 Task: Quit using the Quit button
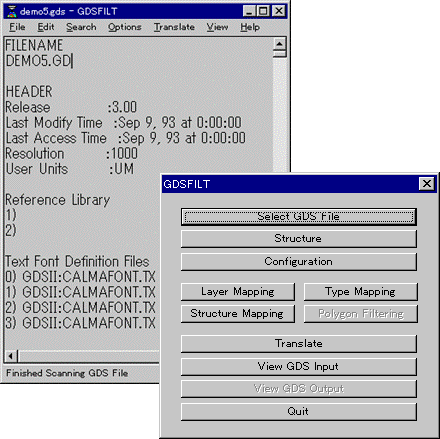pos(299,411)
